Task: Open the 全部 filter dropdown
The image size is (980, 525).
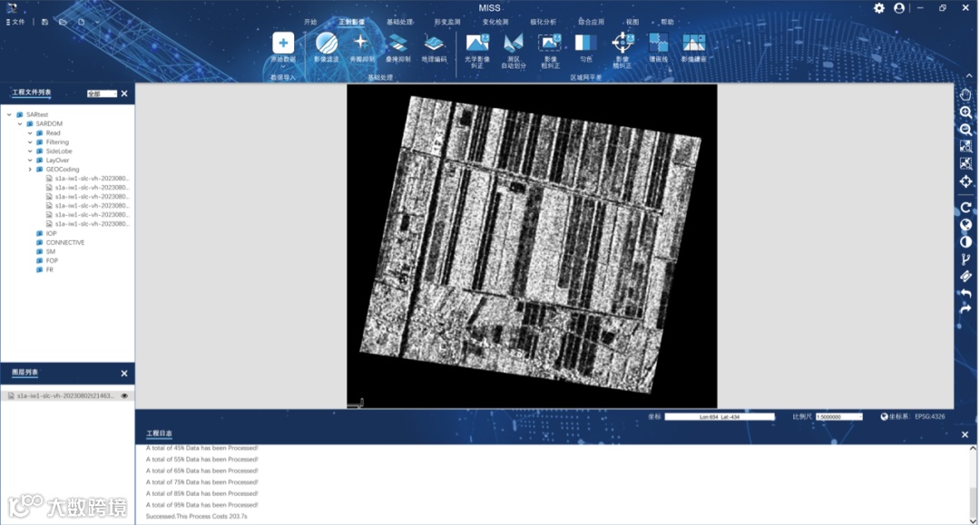Action: coord(102,93)
